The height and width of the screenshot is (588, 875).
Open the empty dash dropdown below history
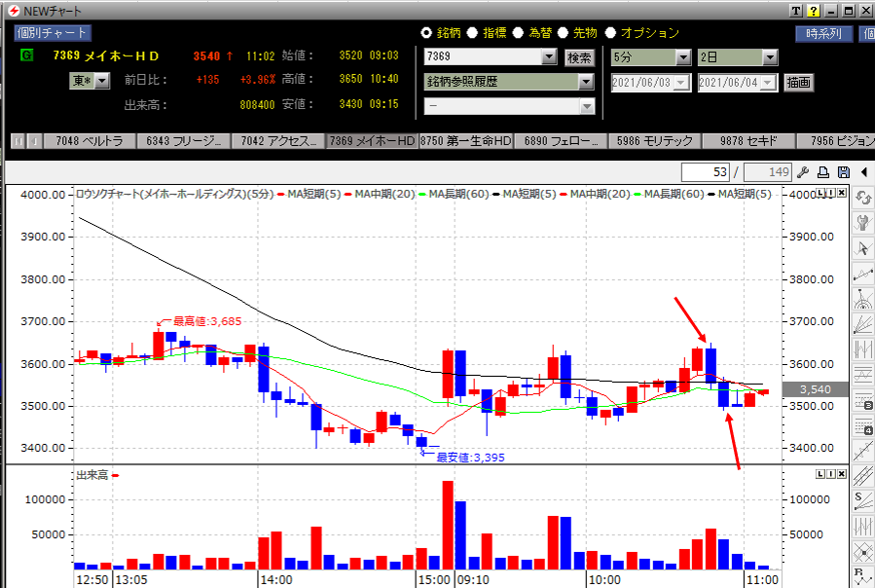tap(587, 107)
